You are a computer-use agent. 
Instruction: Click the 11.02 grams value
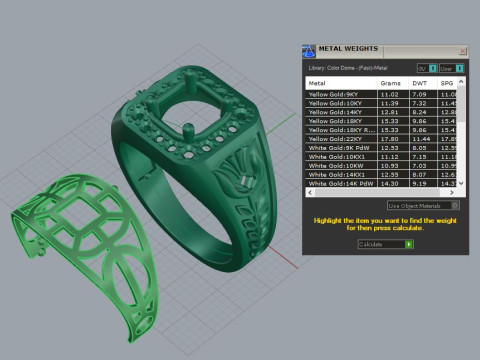tap(389, 94)
